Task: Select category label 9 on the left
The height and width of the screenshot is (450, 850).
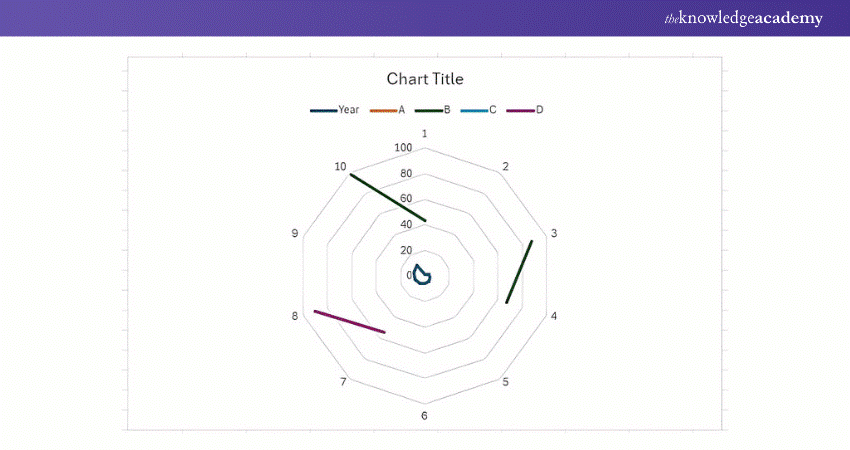Action: click(x=295, y=234)
